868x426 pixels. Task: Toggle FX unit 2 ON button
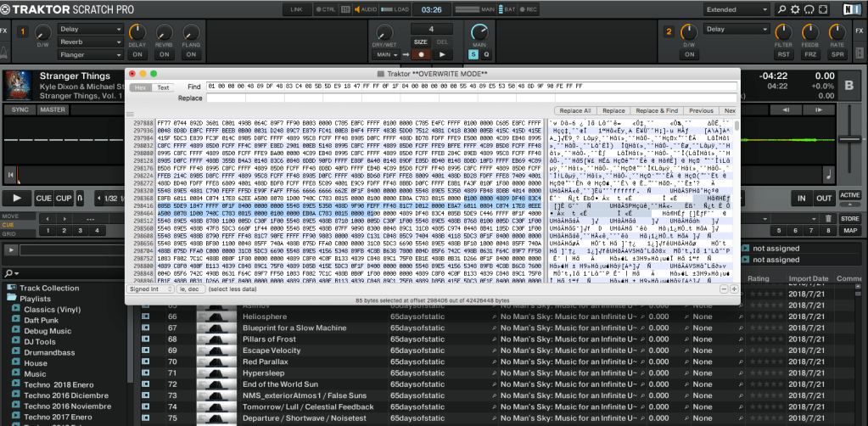689,54
